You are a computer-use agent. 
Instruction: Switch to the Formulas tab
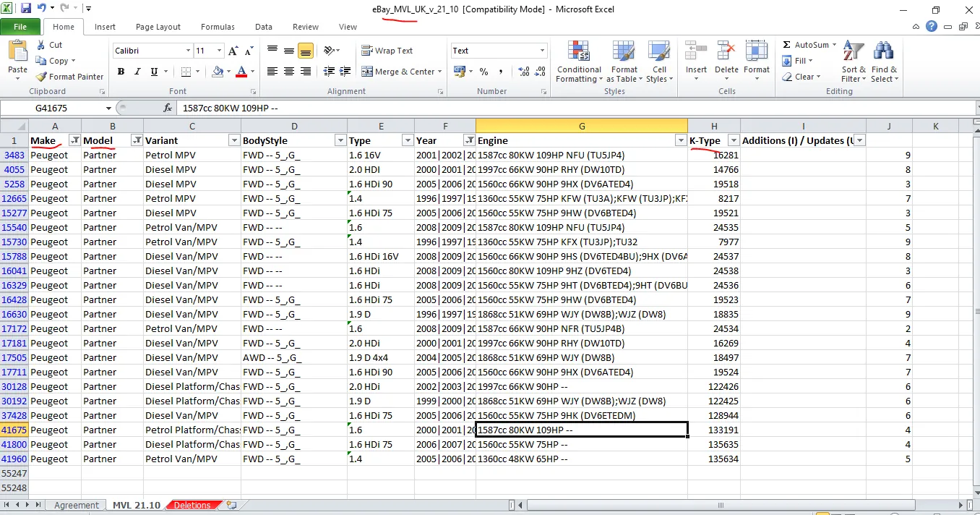click(218, 27)
